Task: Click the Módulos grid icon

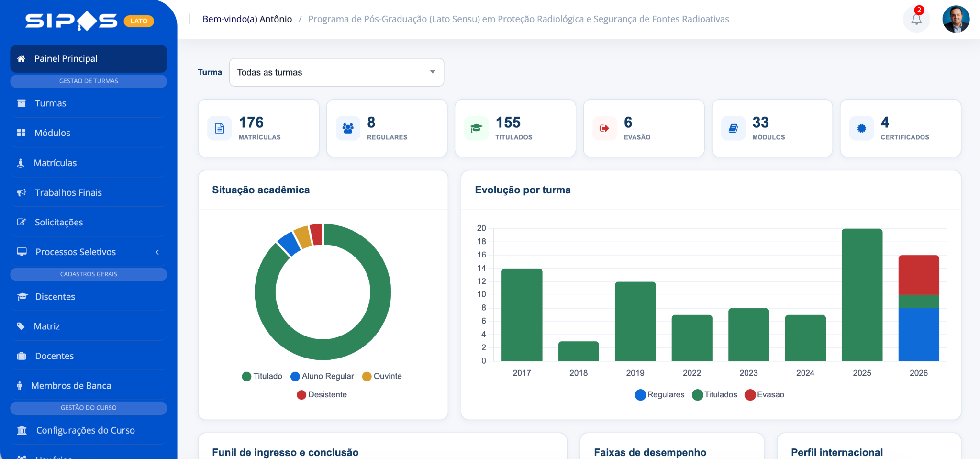Action: click(21, 133)
